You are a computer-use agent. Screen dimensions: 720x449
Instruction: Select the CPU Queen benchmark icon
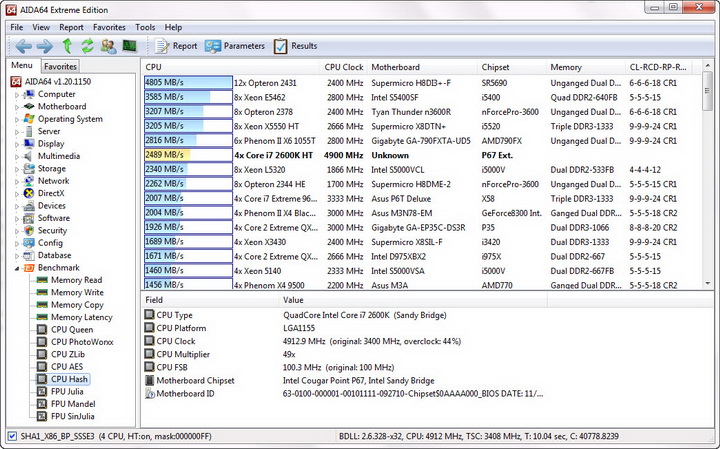tap(42, 330)
